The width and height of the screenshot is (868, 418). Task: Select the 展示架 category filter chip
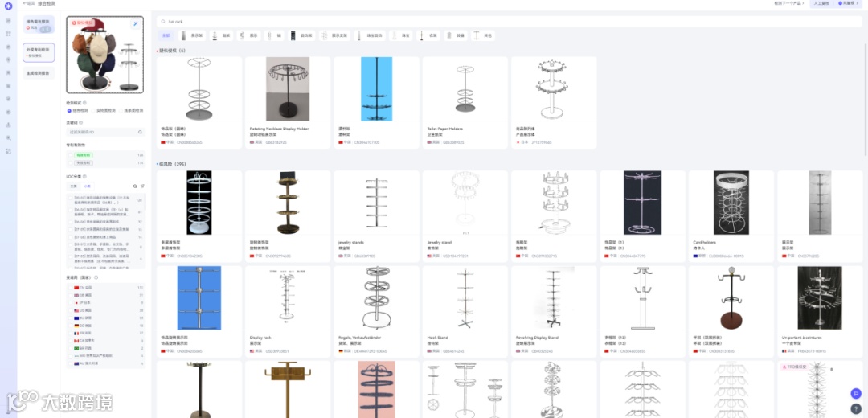193,35
